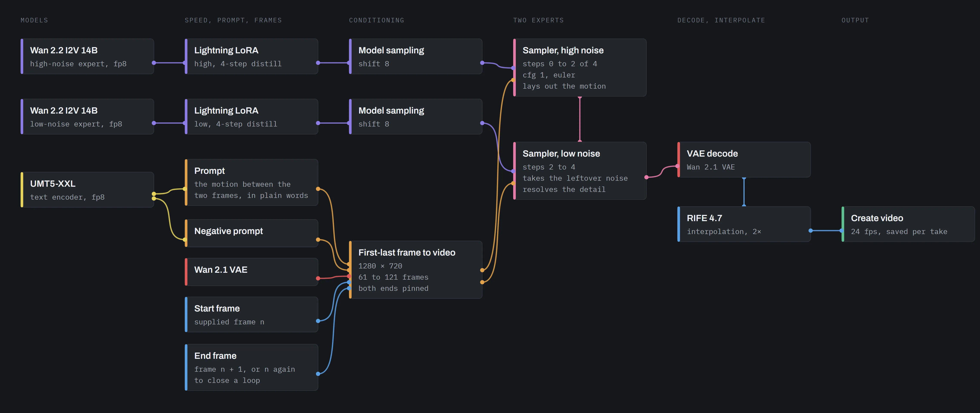Click output port of low Lightning LoRA node
The width and height of the screenshot is (980, 413).
(318, 123)
